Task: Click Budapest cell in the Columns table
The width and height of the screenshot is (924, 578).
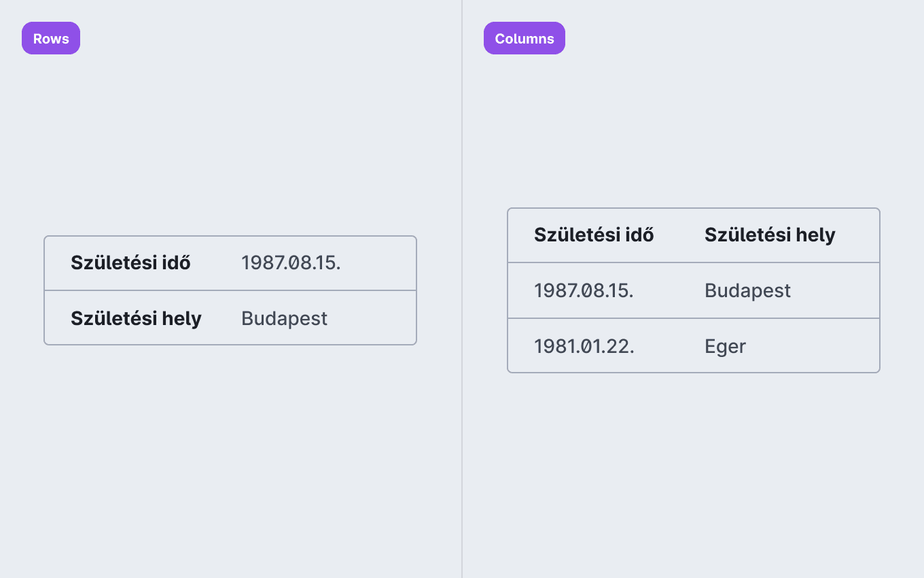Action: click(747, 290)
